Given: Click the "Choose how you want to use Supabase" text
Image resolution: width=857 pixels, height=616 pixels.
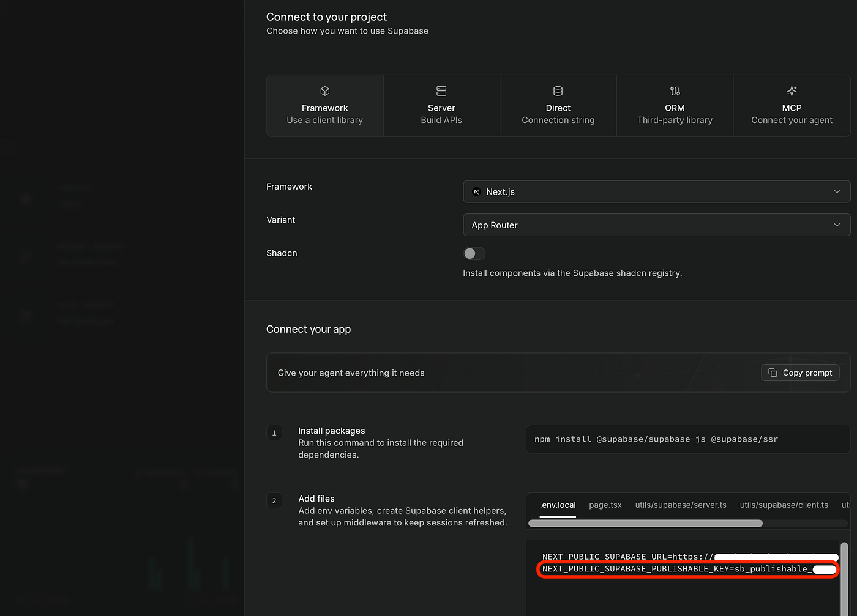Looking at the screenshot, I should pyautogui.click(x=347, y=31).
